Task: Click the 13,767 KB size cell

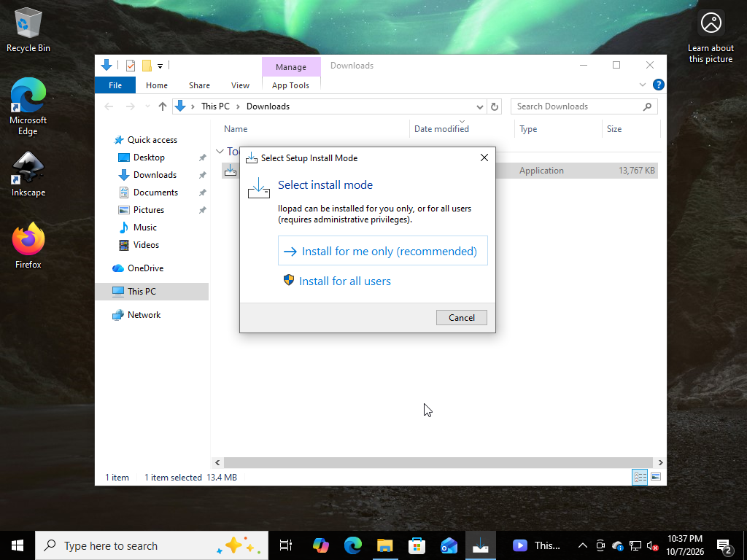Action: [x=636, y=171]
